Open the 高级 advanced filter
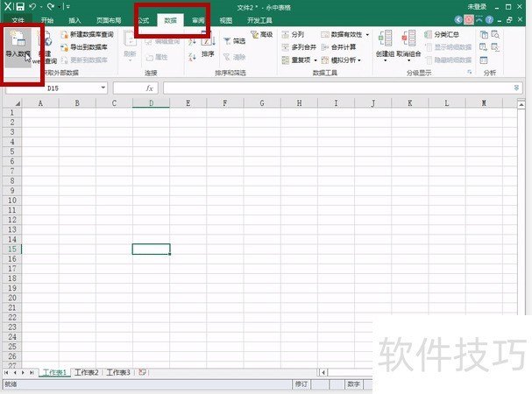 click(261, 34)
